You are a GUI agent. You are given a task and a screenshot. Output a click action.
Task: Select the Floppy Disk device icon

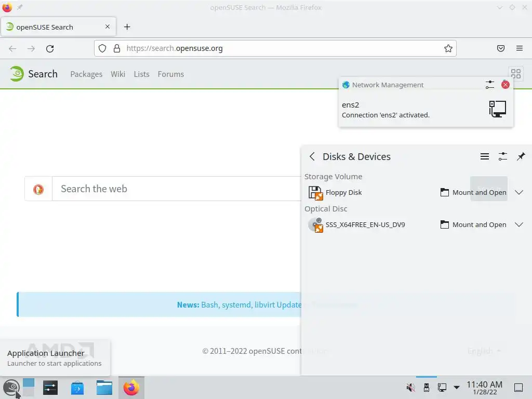click(x=315, y=193)
